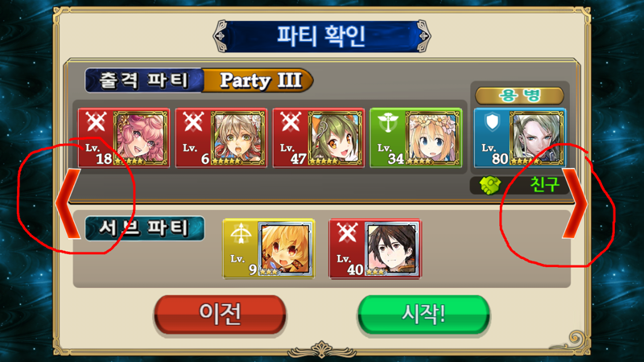Click the crossed swords icon on Lv. 6 card

click(x=193, y=122)
